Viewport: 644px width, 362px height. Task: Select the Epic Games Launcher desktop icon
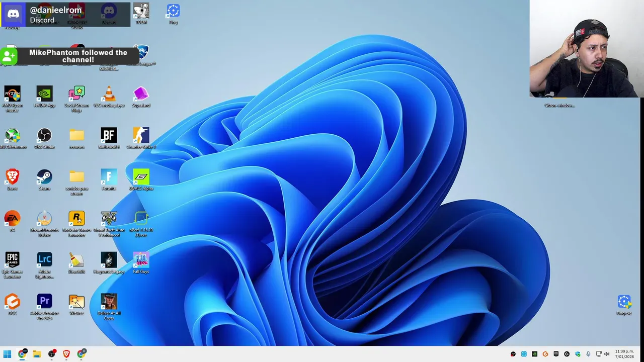12,265
